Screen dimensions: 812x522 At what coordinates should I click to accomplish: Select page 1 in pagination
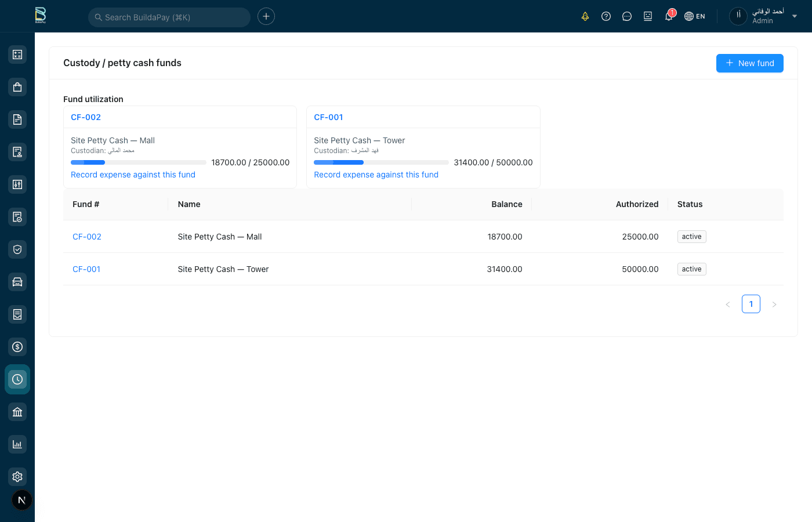coord(751,304)
